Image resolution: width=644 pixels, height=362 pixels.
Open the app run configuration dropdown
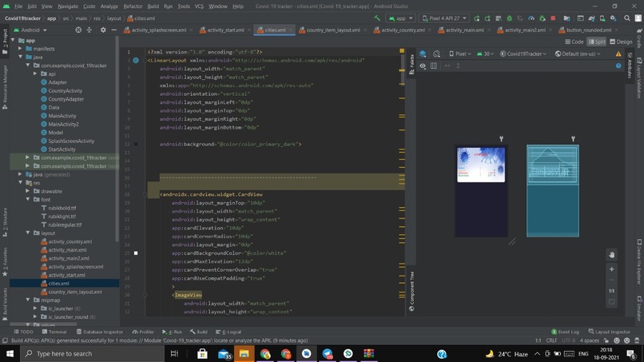400,18
